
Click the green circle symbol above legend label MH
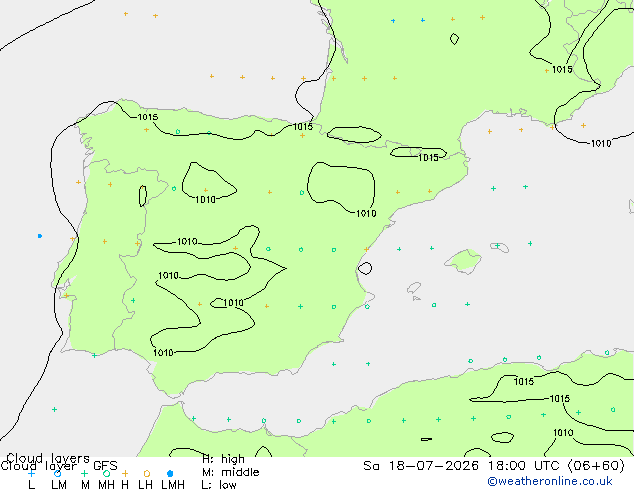pos(106,473)
